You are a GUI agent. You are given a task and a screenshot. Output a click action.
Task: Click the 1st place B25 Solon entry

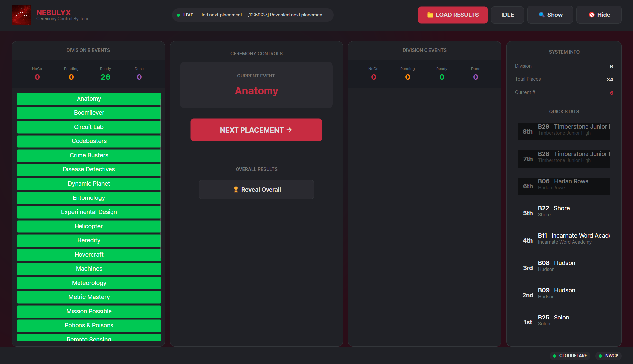tap(564, 322)
